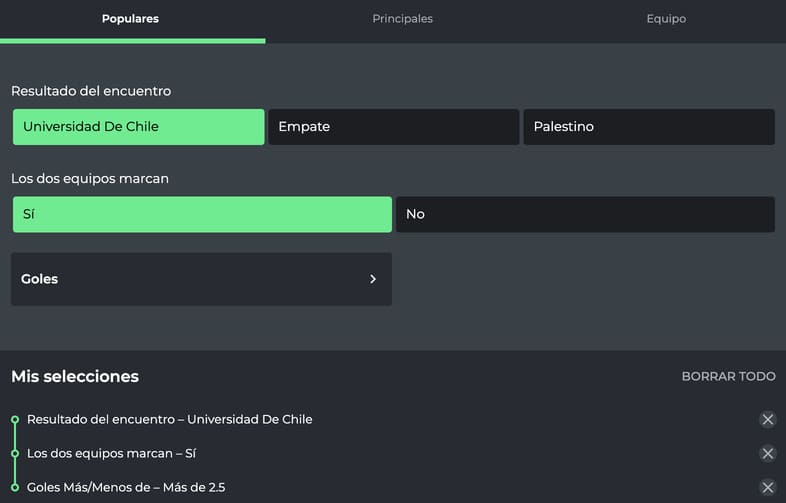Viewport: 786px width, 503px height.
Task: Click the Goles Más/Menos de selection entry
Action: tap(126, 487)
